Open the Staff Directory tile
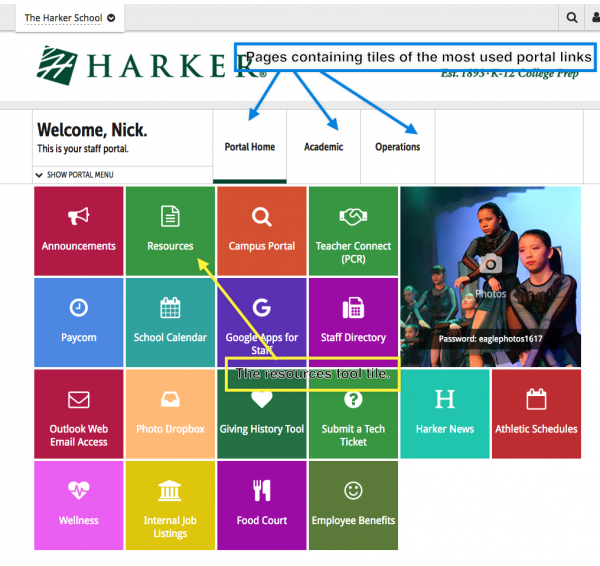Screen dimensions: 600x566 (x=353, y=322)
